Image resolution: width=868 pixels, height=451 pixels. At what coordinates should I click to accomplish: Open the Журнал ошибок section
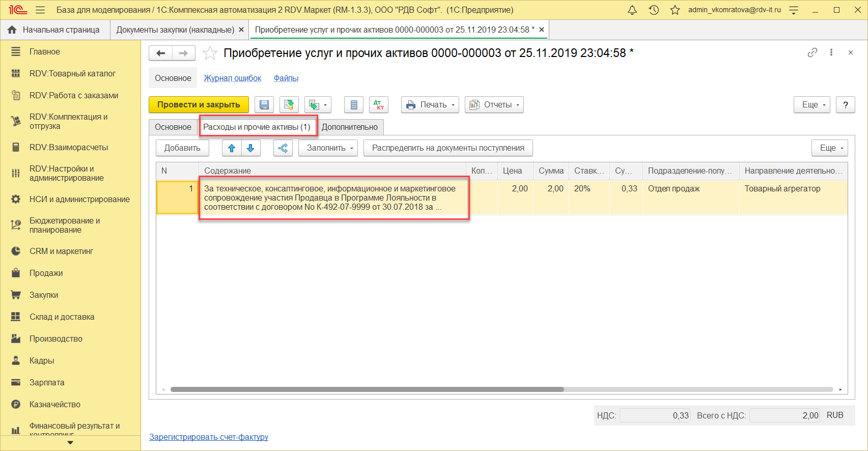[233, 78]
